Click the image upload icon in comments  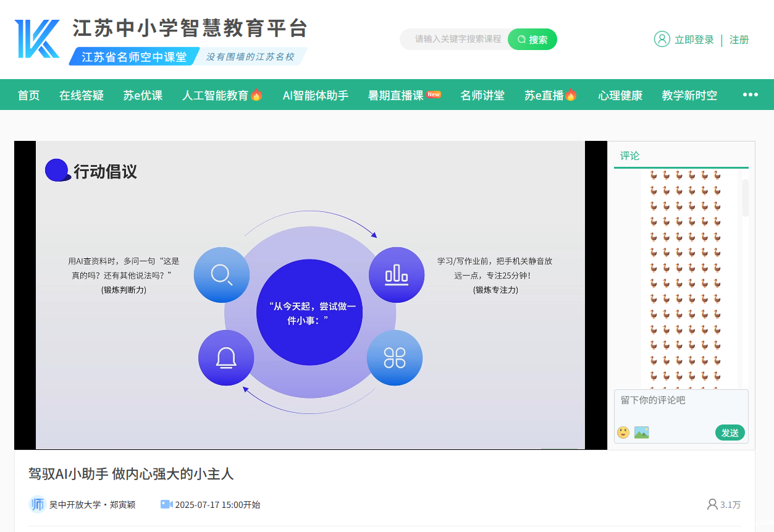point(641,433)
